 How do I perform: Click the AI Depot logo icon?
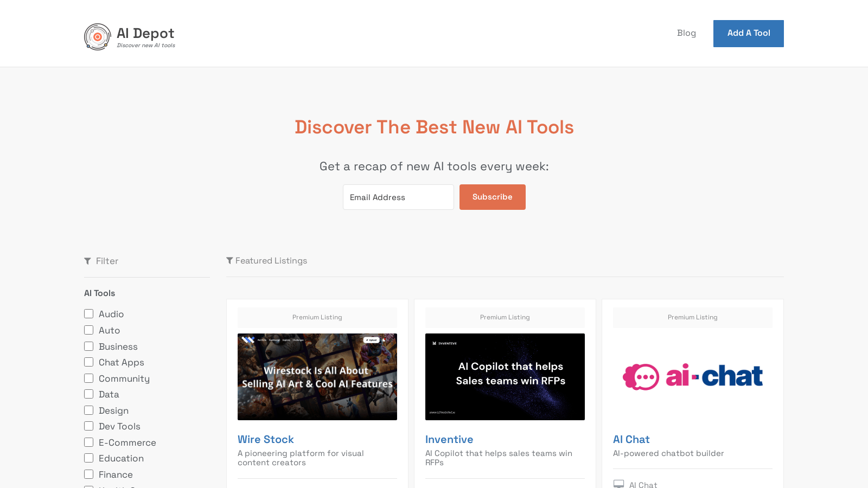point(98,37)
